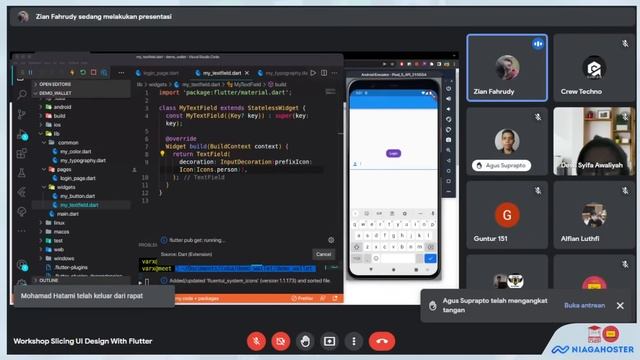This screenshot has height=360, width=640.
Task: Toggle the raise hand button
Action: pyautogui.click(x=305, y=341)
